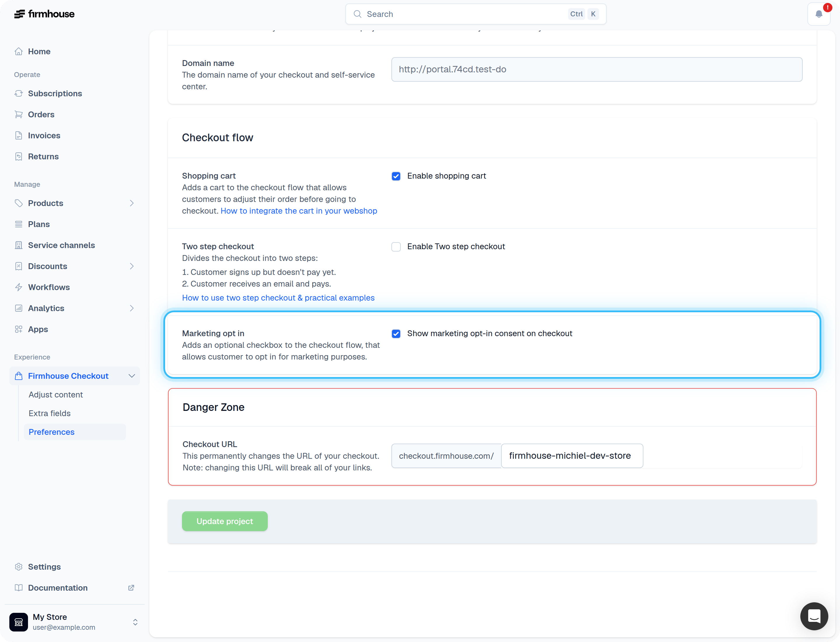The image size is (840, 642).
Task: Open Service channels page
Action: click(62, 245)
